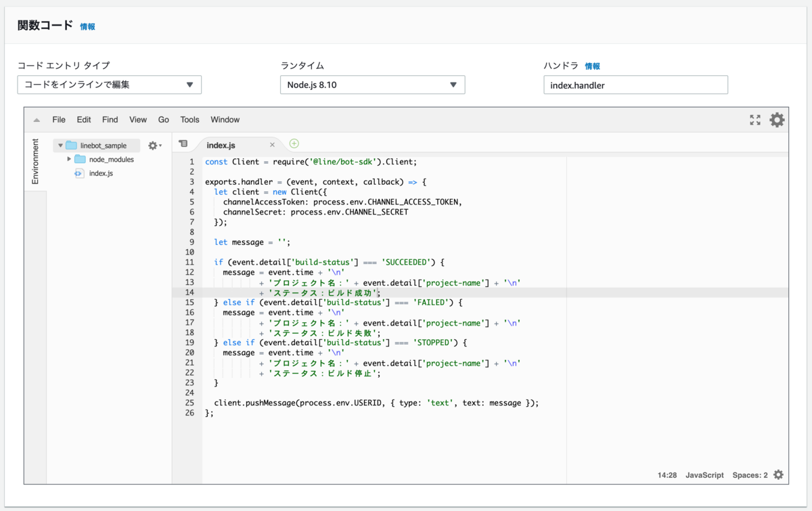The width and height of the screenshot is (812, 511).
Task: Click 'FAILED' string in code
Action: point(430,303)
